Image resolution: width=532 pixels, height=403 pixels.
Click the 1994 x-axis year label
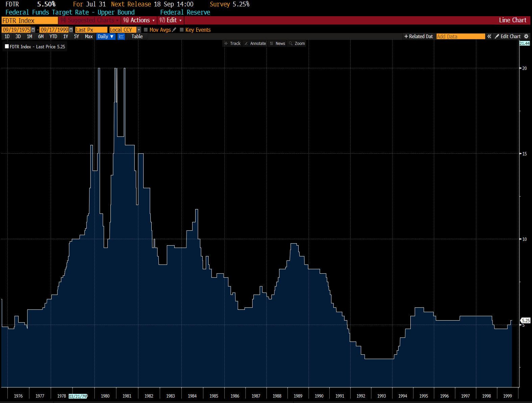pos(403,396)
